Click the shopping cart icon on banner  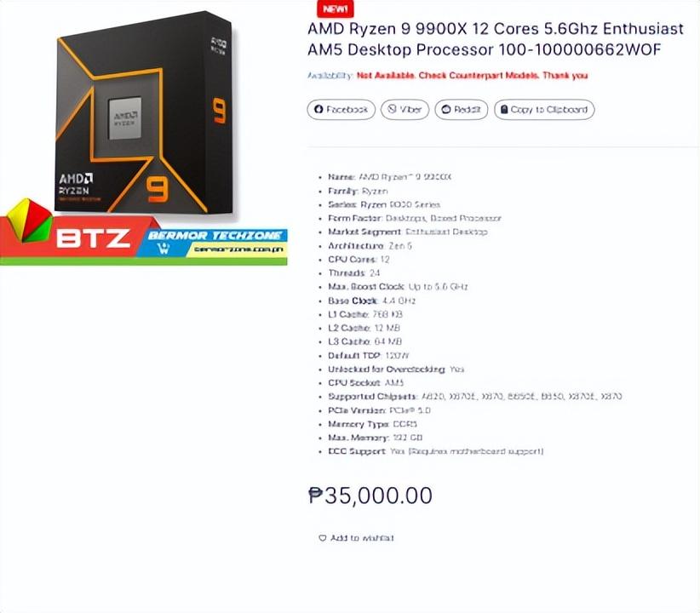pyautogui.click(x=164, y=249)
